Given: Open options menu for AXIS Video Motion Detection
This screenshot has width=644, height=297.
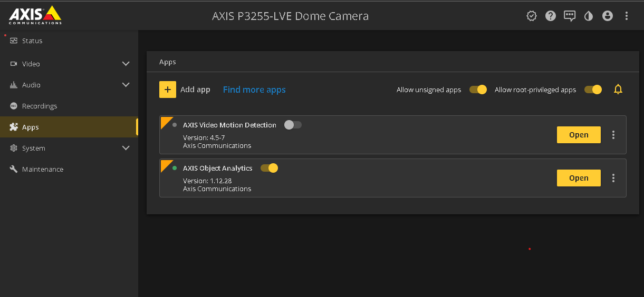Looking at the screenshot, I should click(613, 135).
